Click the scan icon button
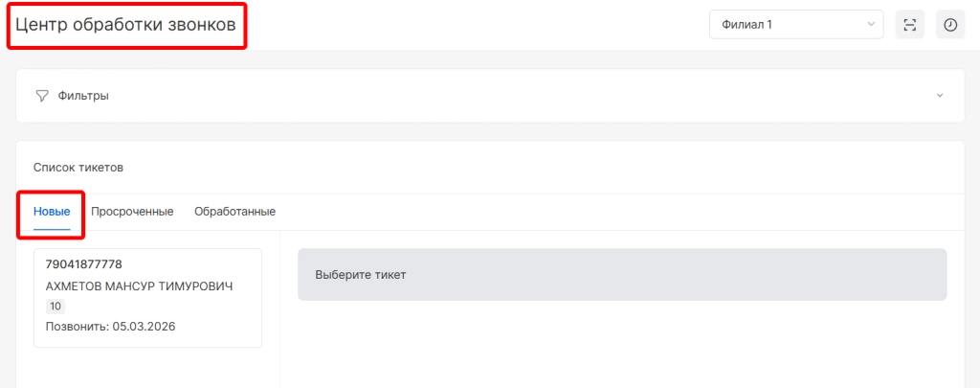 pos(909,25)
